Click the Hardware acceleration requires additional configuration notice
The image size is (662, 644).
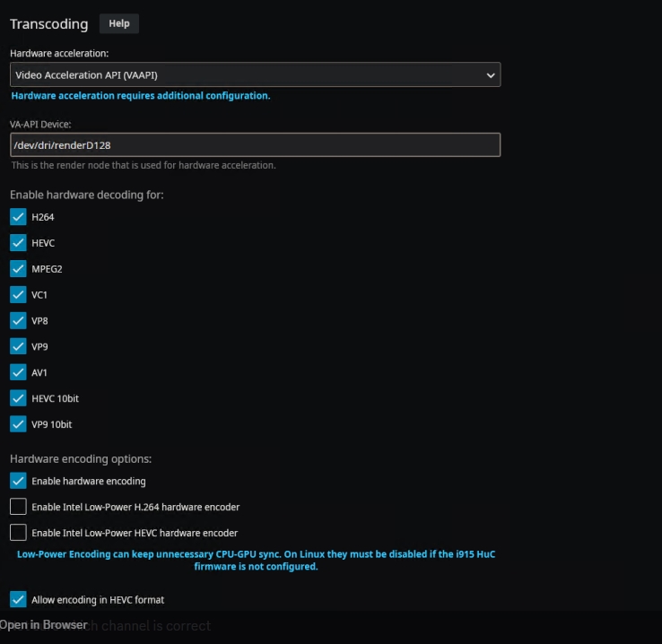(x=140, y=95)
